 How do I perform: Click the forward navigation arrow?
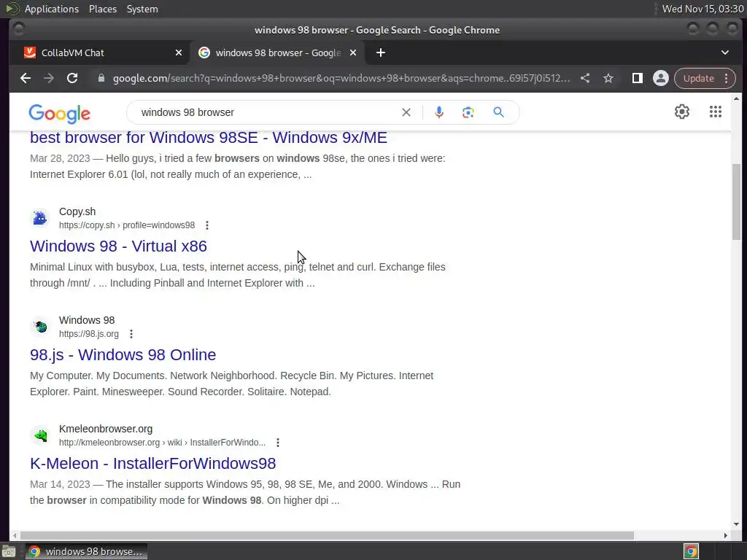pyautogui.click(x=49, y=78)
